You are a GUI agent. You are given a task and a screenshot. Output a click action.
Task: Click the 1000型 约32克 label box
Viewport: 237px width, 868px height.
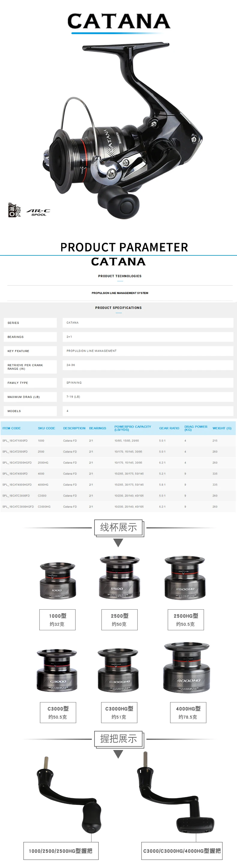[57, 620]
